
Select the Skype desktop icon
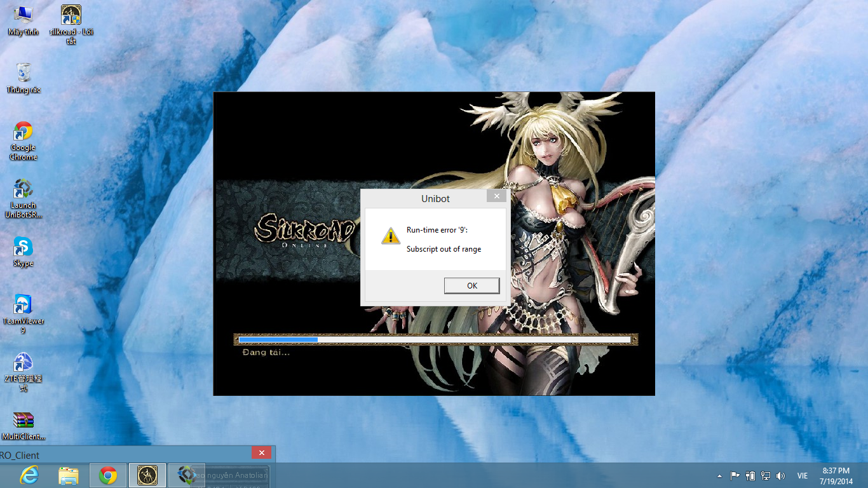click(x=24, y=252)
